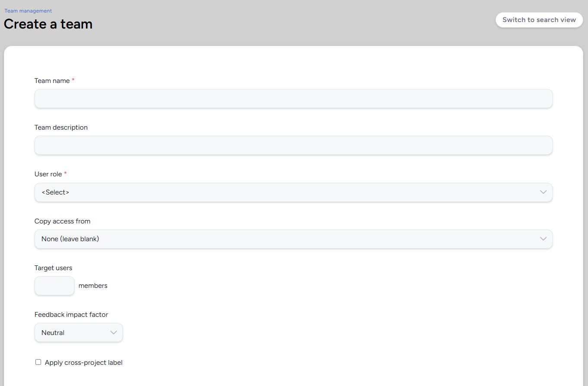Click into the Team description field
The width and height of the screenshot is (588, 386).
pyautogui.click(x=293, y=146)
